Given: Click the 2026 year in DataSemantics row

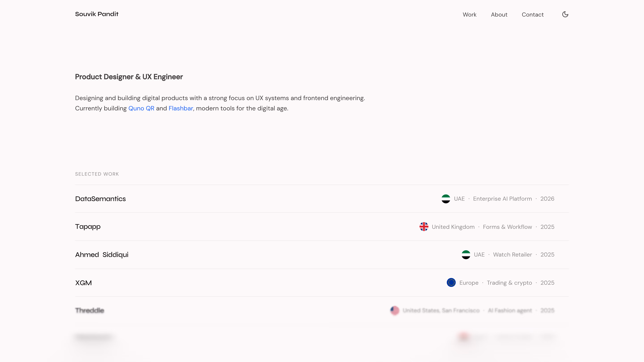Looking at the screenshot, I should pyautogui.click(x=547, y=199).
